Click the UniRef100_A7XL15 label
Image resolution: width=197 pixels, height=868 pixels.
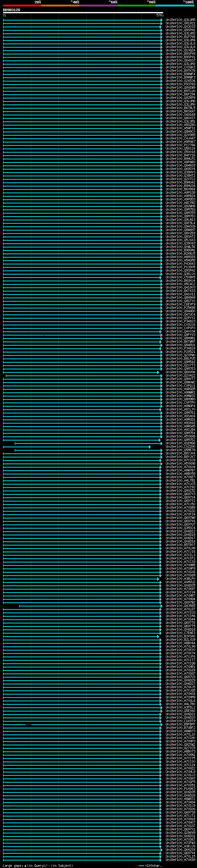pos(180,856)
